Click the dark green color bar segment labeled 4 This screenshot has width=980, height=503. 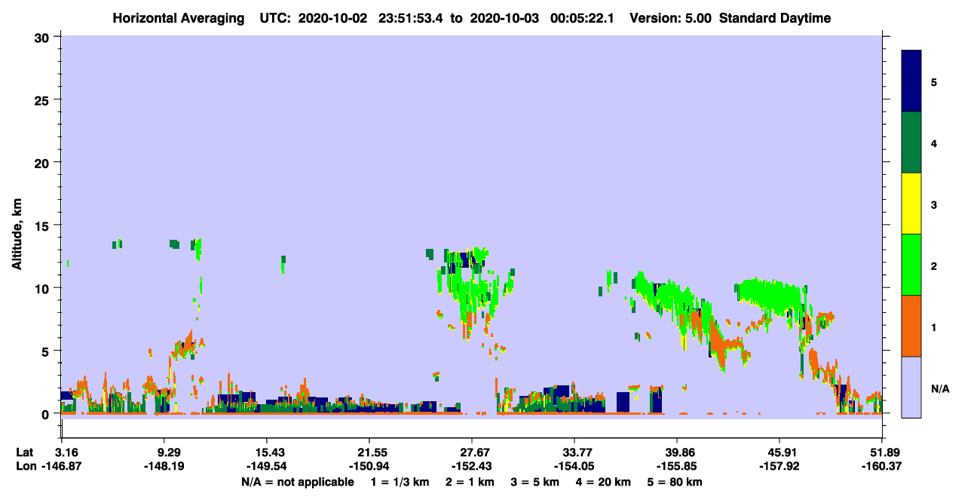[911, 143]
